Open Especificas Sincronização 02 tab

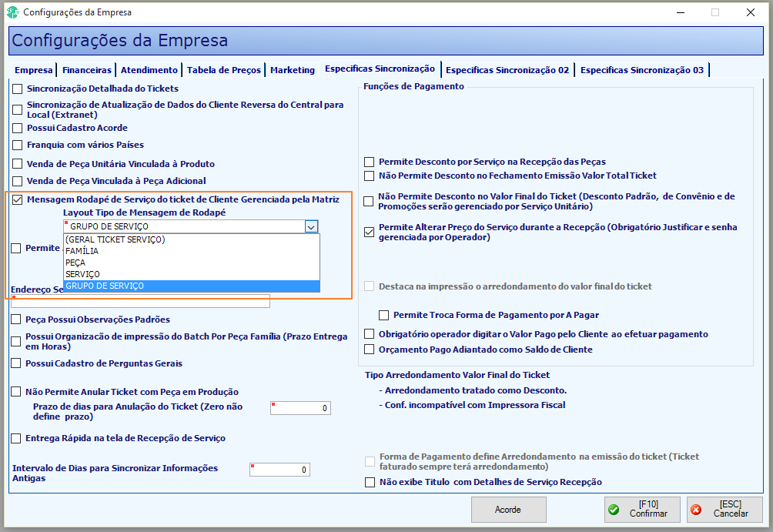coord(507,70)
